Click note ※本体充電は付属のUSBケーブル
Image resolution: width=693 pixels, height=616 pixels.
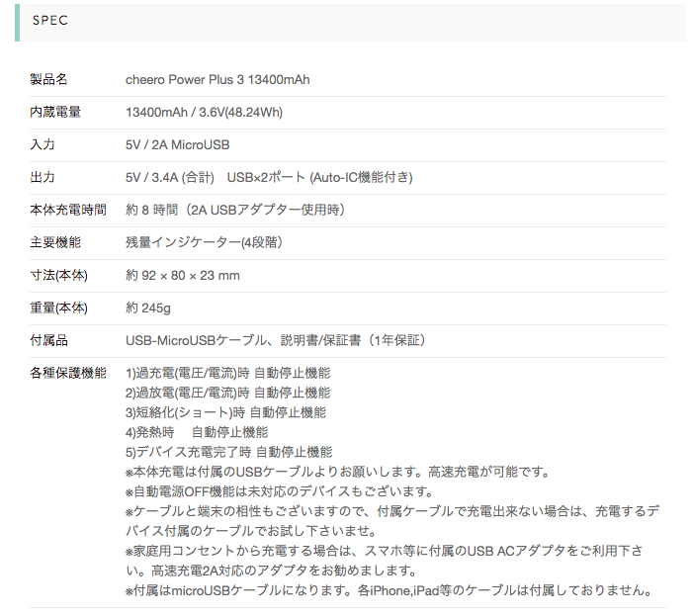[x=338, y=472]
